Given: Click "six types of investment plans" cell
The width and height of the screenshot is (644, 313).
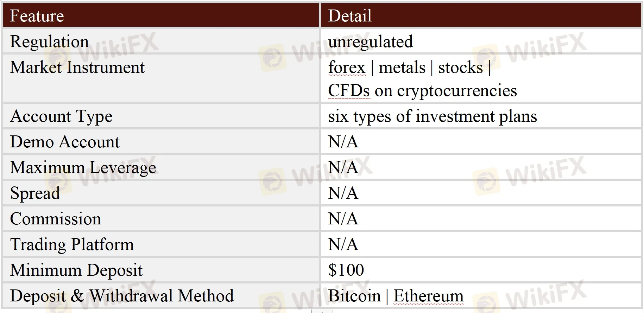Looking at the screenshot, I should 433,116.
